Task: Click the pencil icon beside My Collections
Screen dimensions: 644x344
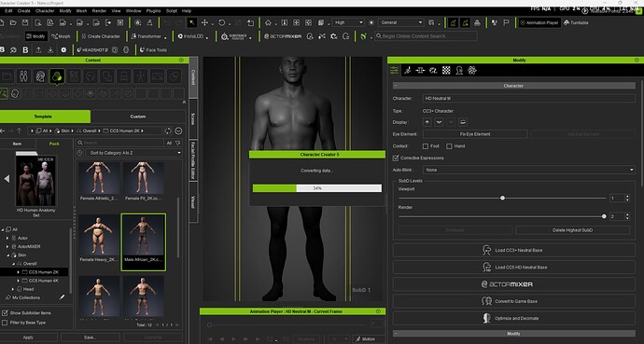Action: click(x=62, y=297)
